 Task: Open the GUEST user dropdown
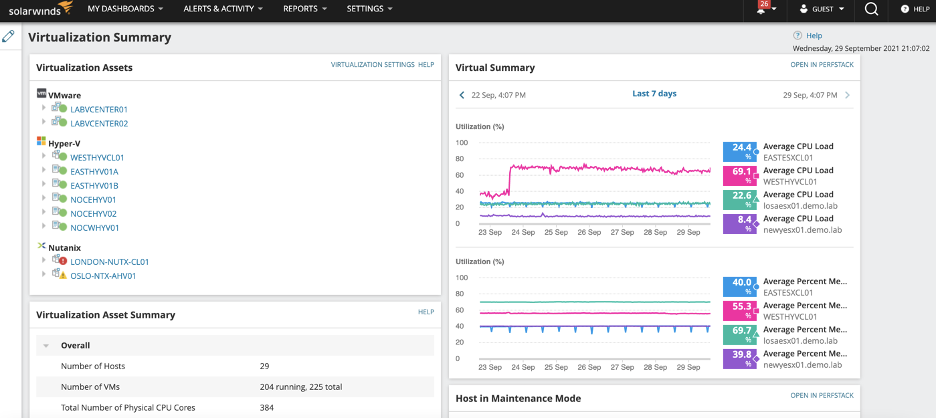click(x=821, y=9)
